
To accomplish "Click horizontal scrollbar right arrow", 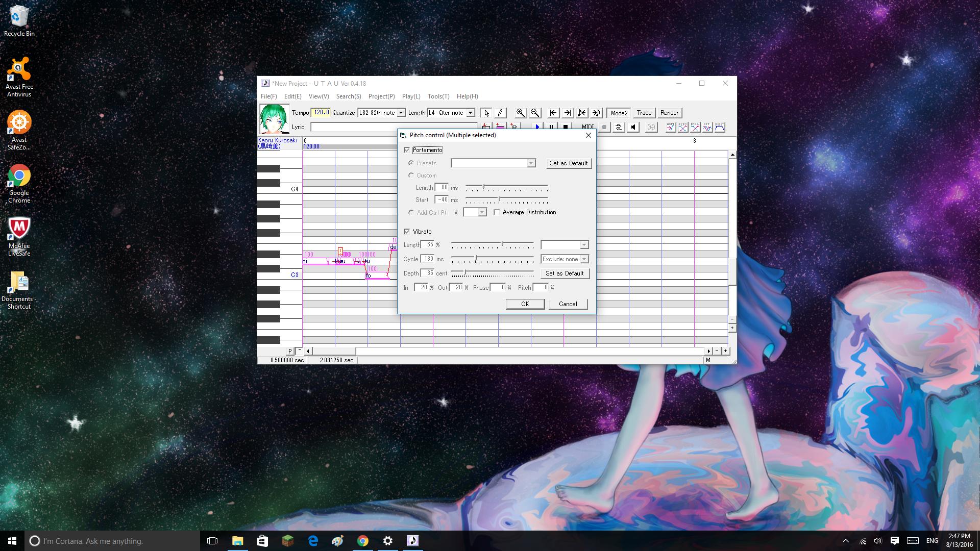I will pyautogui.click(x=708, y=351).
